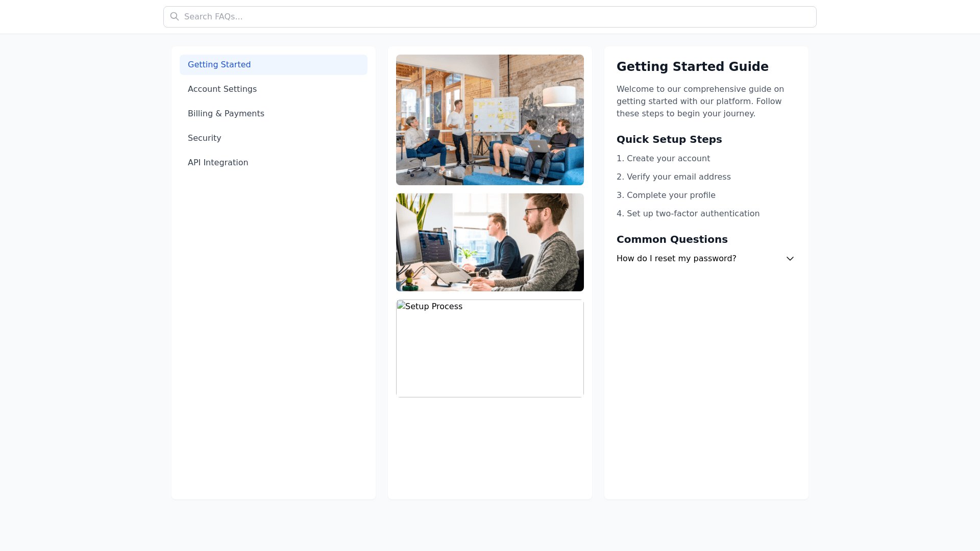Click 'How do I reset my password?'
980x551 pixels.
click(x=676, y=259)
